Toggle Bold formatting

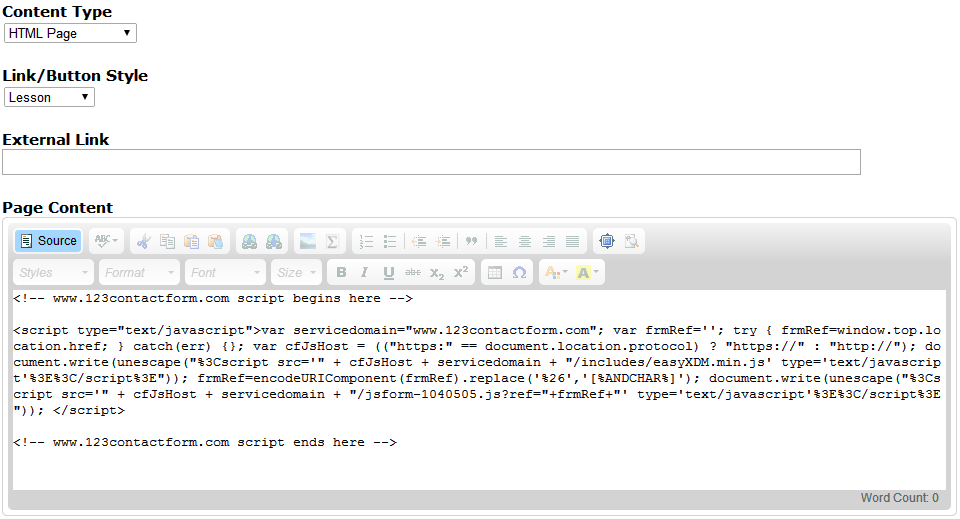pos(341,272)
